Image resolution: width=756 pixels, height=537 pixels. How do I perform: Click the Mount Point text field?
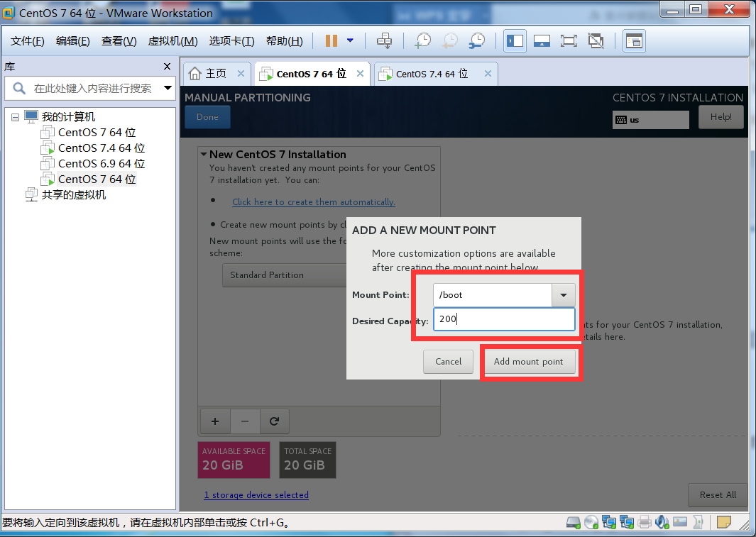point(492,295)
